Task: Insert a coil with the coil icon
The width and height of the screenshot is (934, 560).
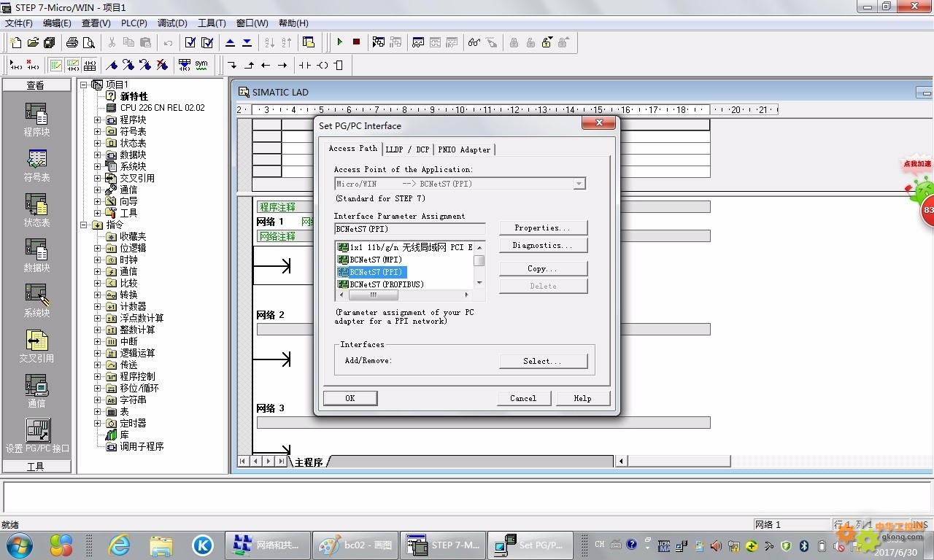Action: (322, 65)
